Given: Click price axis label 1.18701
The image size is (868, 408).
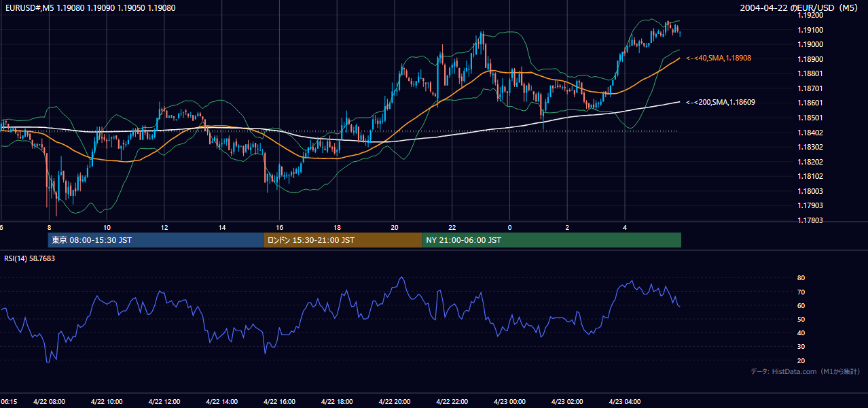Looking at the screenshot, I should click(x=810, y=88).
